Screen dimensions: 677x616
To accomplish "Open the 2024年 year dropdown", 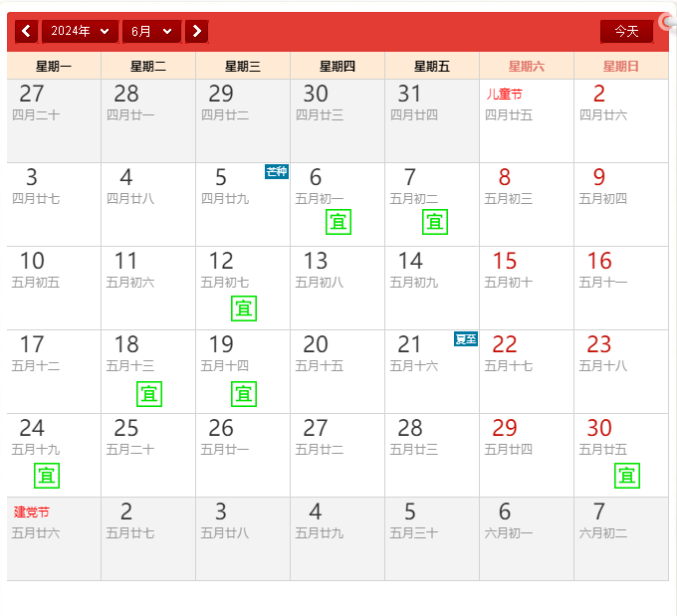I will click(x=81, y=31).
